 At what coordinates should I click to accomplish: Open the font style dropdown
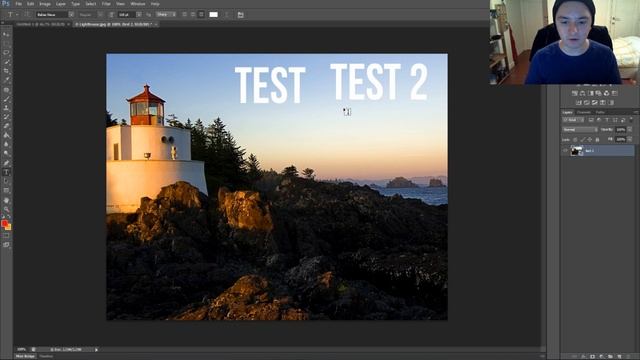coord(100,15)
